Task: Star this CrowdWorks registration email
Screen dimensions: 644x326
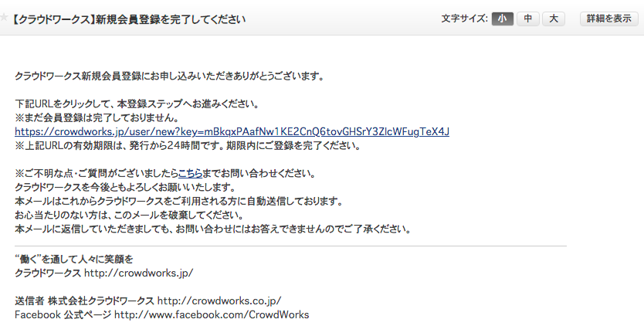Action: coord(5,19)
